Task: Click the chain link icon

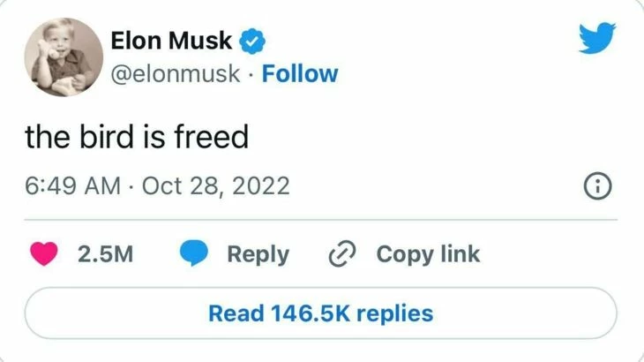Action: coord(342,253)
